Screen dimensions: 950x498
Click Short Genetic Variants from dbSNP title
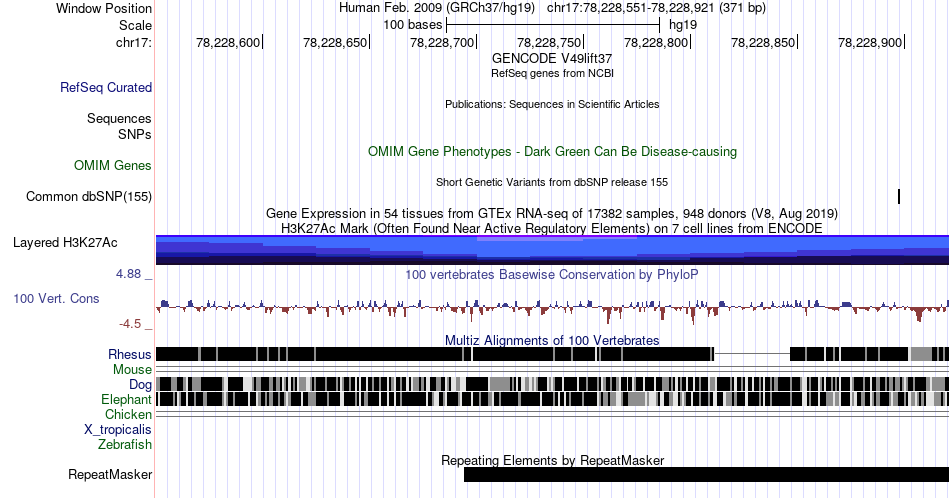[x=552, y=182]
